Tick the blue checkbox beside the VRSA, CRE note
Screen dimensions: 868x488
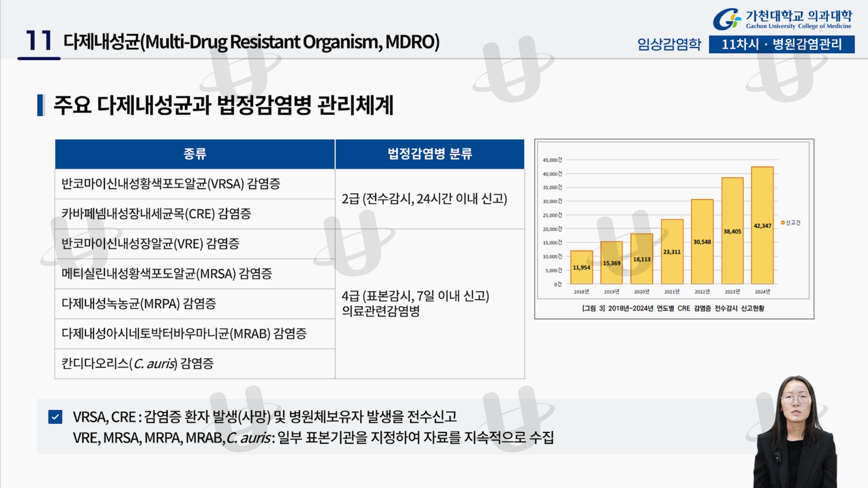pos(55,417)
